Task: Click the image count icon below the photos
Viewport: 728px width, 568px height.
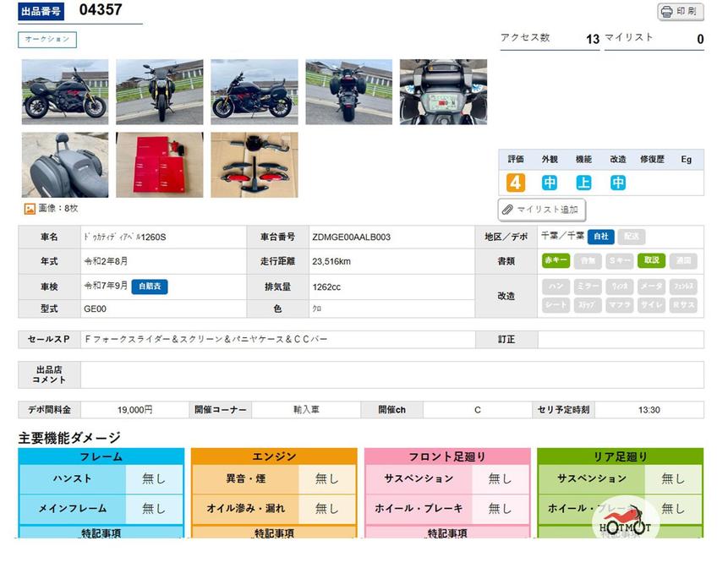Action: [x=30, y=208]
